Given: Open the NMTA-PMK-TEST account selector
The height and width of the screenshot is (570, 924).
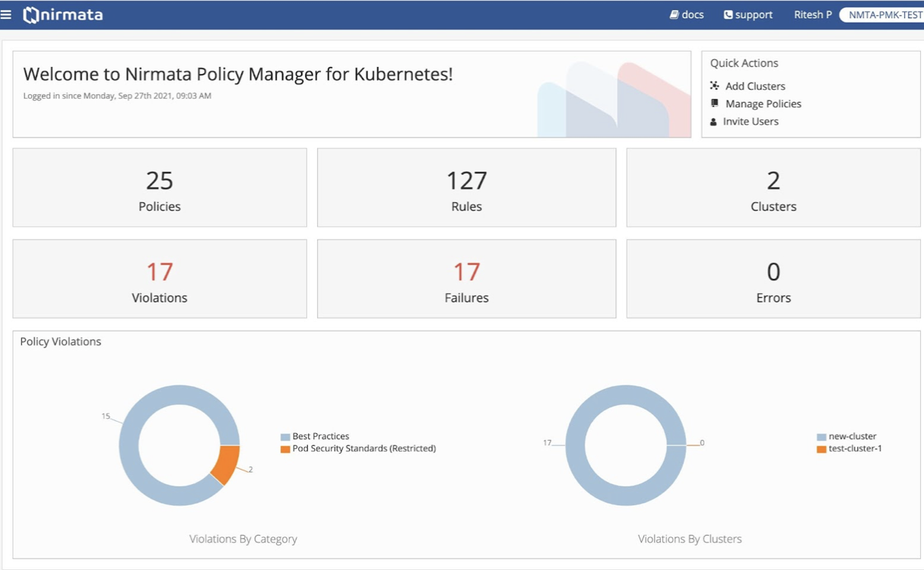Looking at the screenshot, I should click(x=882, y=14).
